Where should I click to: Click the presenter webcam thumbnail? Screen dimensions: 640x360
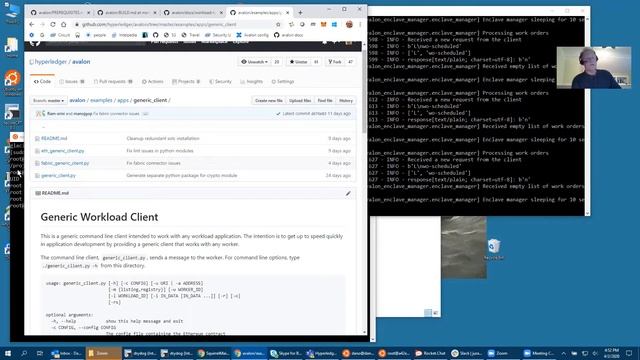tap(594, 68)
